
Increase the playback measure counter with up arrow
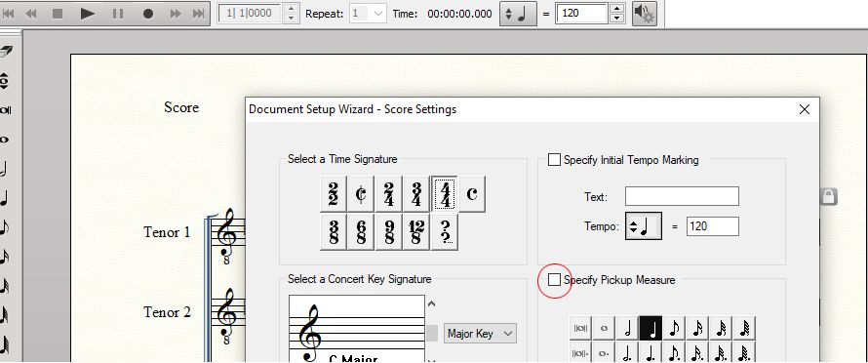coord(292,9)
